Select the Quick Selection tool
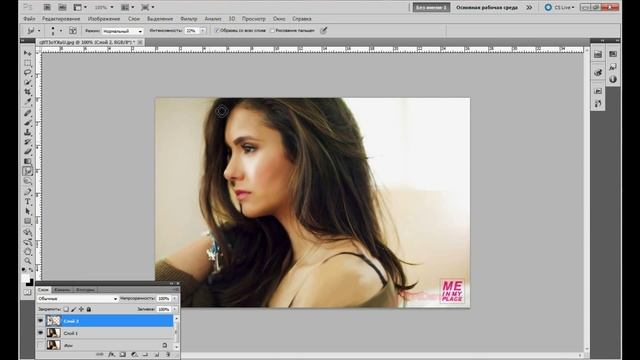This screenshot has height=360, width=640. [27, 83]
